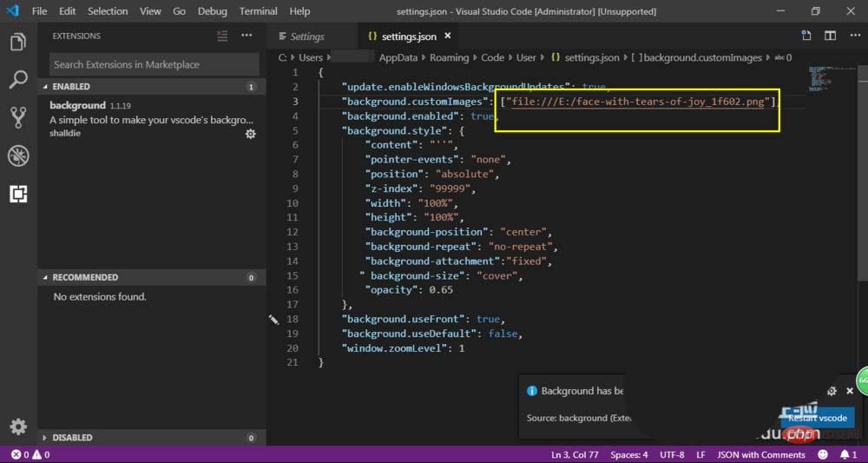The height and width of the screenshot is (463, 868).
Task: Click the "background.enabled" key on line 4
Action: [x=401, y=116]
